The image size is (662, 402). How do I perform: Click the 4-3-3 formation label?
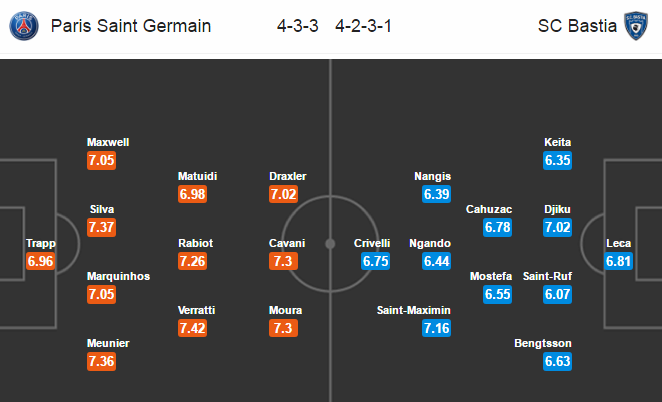tap(298, 26)
